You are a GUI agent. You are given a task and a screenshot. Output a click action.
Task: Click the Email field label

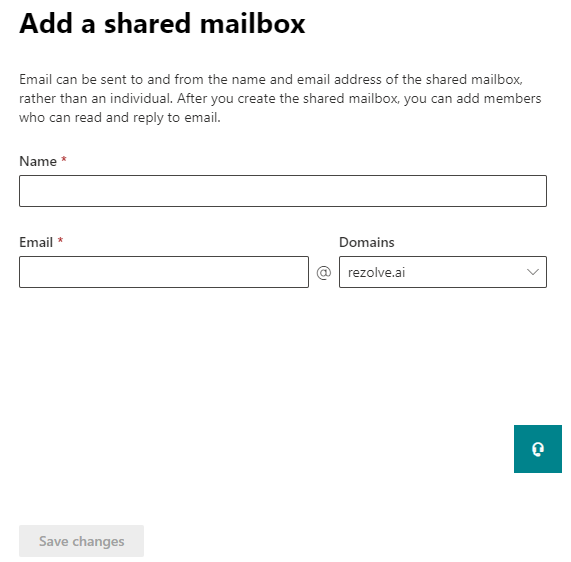[x=36, y=242]
